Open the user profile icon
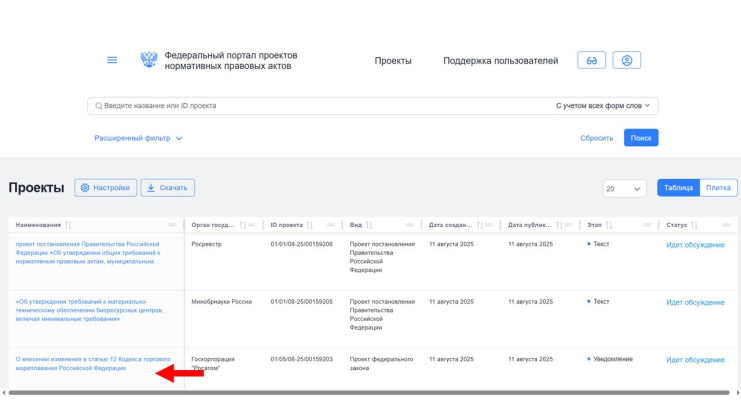 [x=627, y=60]
